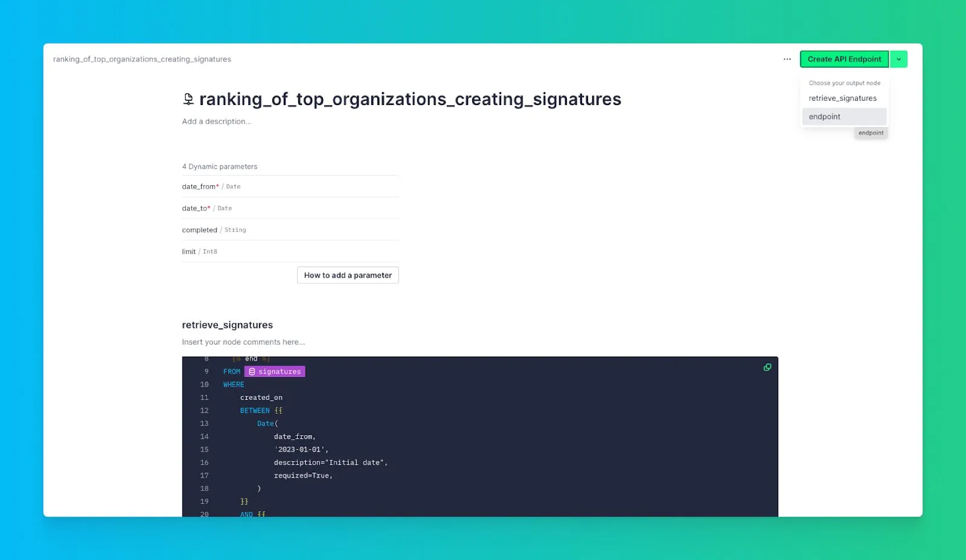Click the purple signatures table badge in the query
Viewport: 966px width, 560px height.
[x=275, y=371]
